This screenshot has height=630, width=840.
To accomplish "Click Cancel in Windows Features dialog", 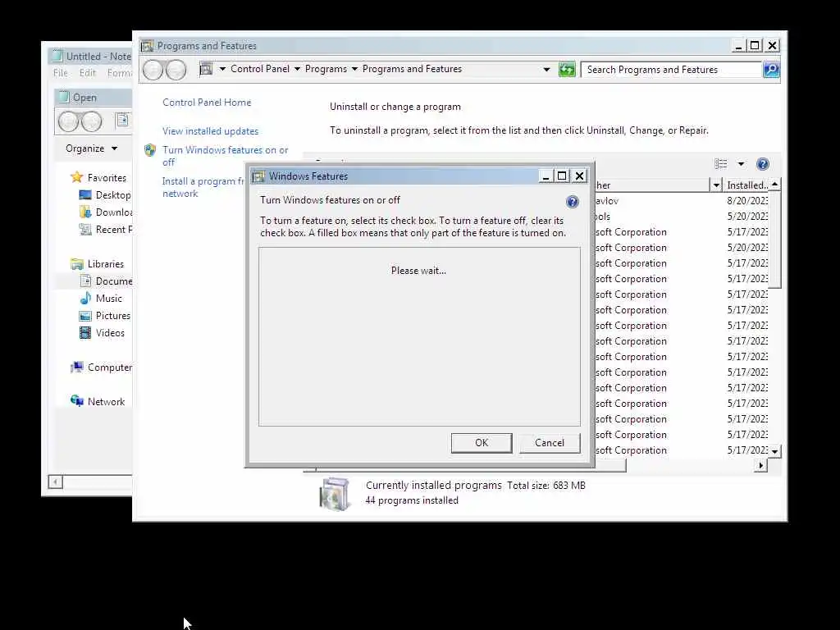I will (550, 443).
